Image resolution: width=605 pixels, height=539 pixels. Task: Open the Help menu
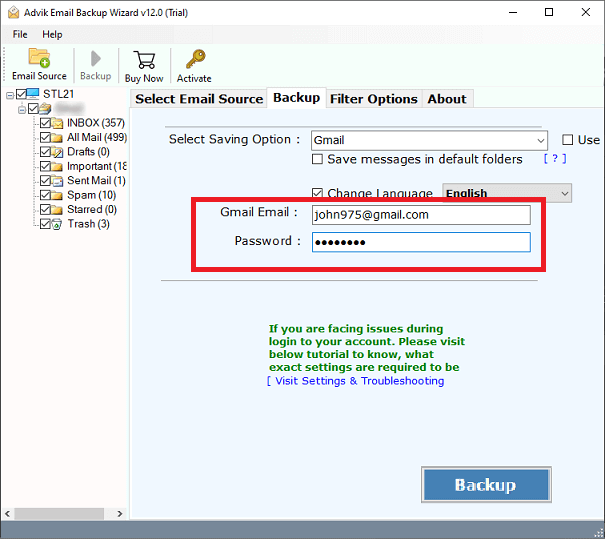point(52,34)
